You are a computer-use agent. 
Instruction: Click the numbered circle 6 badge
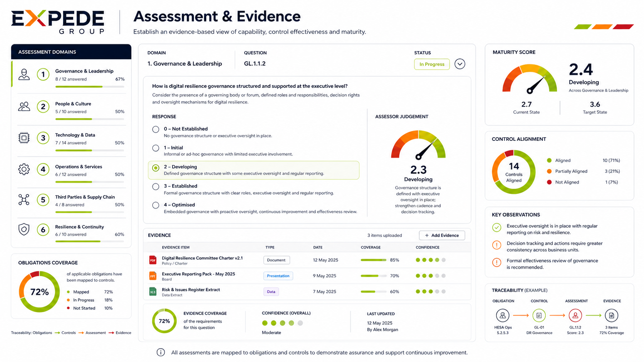43,230
